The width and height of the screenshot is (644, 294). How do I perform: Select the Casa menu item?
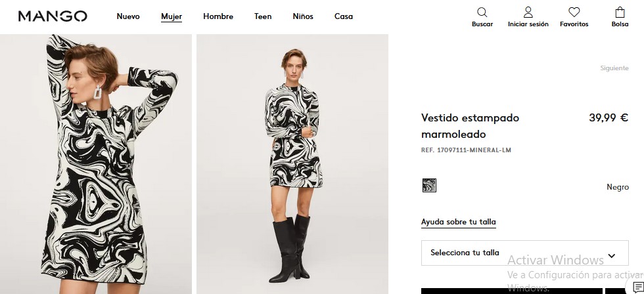point(344,16)
